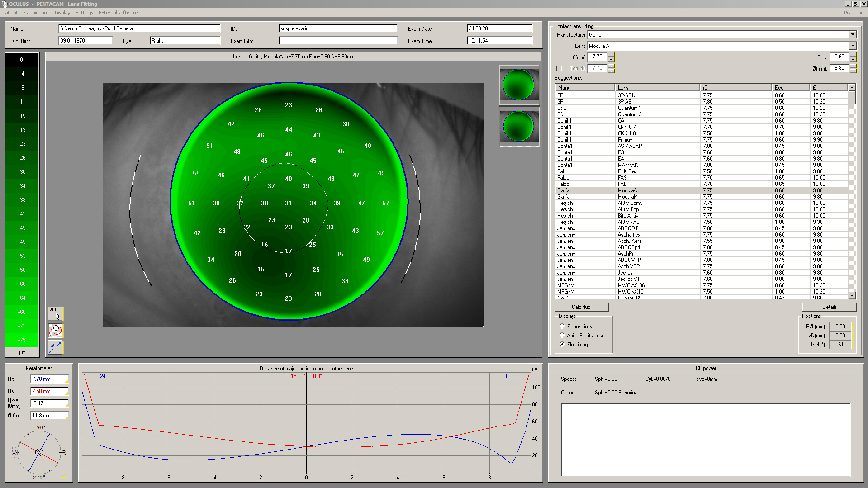Select the Fluo image display option

coord(562,344)
